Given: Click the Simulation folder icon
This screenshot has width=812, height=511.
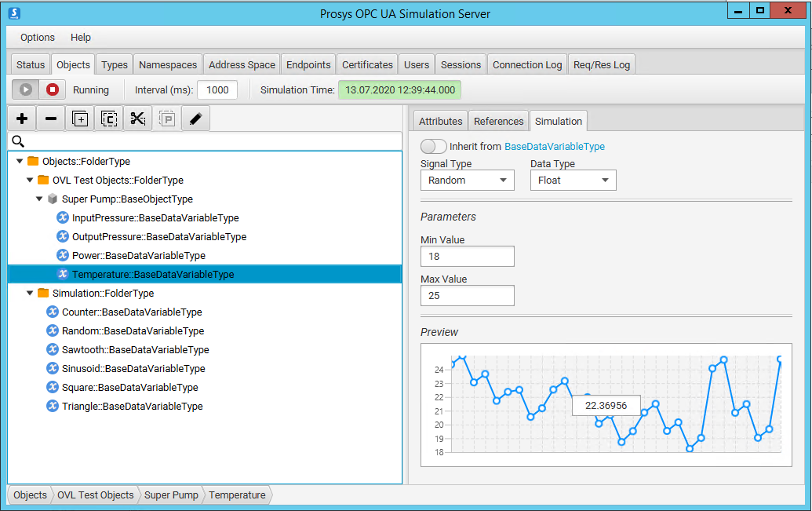Looking at the screenshot, I should click(43, 293).
